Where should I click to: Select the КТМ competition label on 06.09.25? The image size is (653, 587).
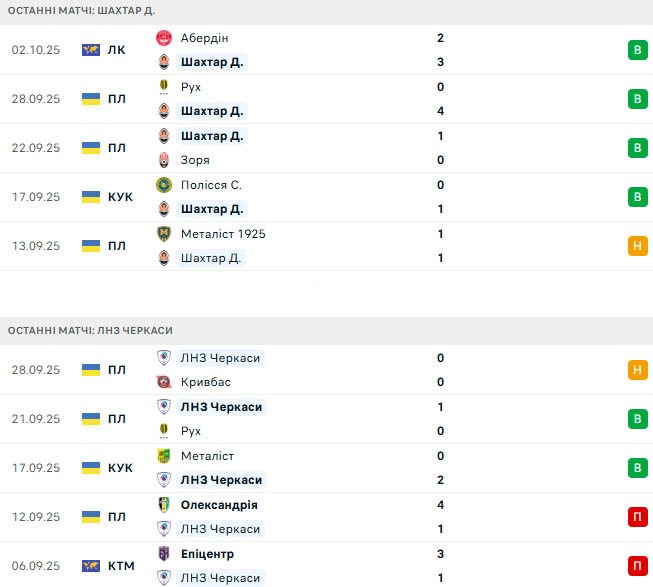(120, 566)
